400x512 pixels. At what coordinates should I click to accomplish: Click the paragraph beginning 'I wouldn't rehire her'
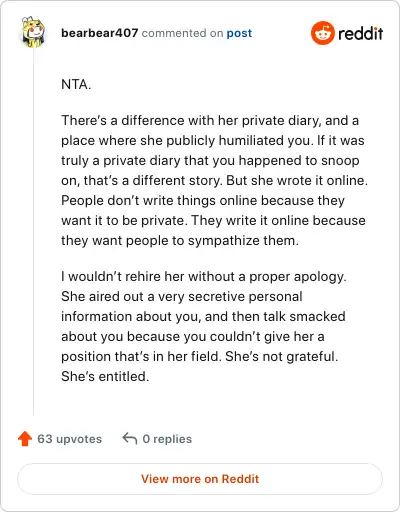point(203,326)
